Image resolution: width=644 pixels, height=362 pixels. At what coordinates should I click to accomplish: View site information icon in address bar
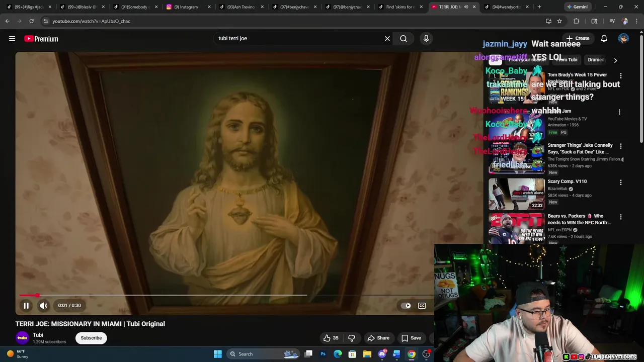click(46, 21)
